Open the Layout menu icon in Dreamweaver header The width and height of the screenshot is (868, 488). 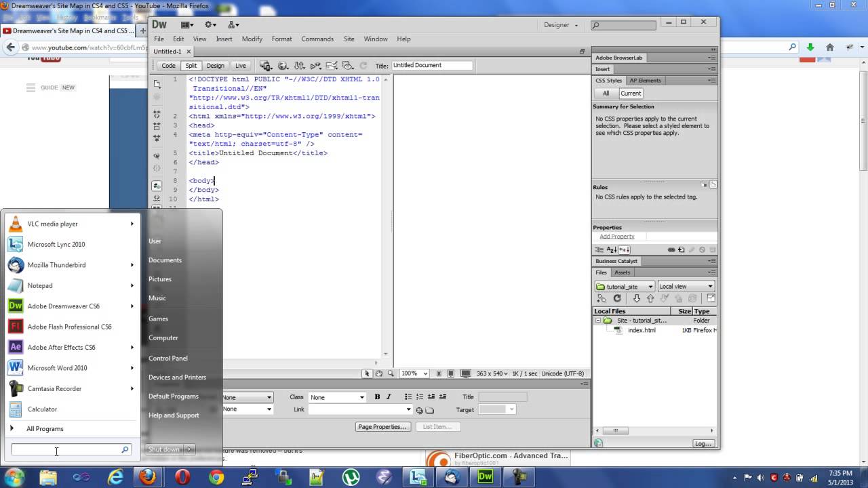pyautogui.click(x=188, y=24)
